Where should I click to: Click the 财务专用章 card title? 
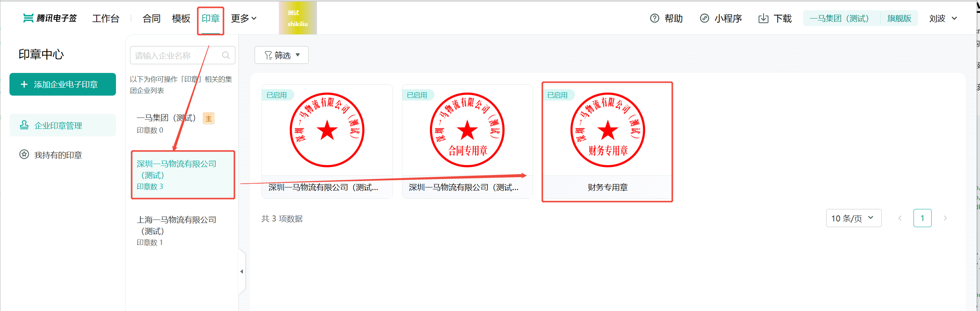click(x=607, y=187)
